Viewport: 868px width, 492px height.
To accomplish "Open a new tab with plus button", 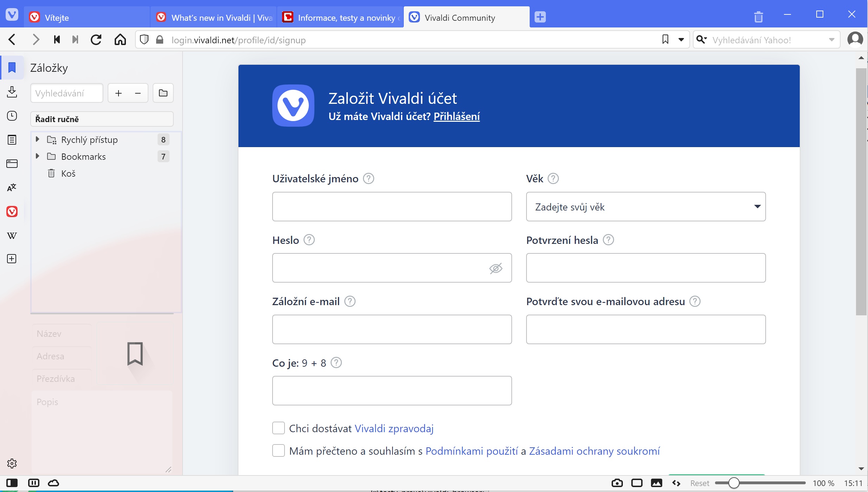I will coord(540,17).
